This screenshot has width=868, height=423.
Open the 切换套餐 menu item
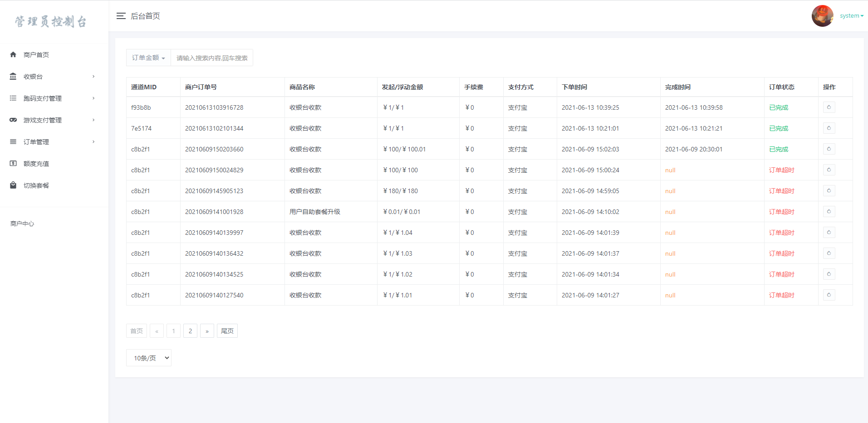point(54,185)
